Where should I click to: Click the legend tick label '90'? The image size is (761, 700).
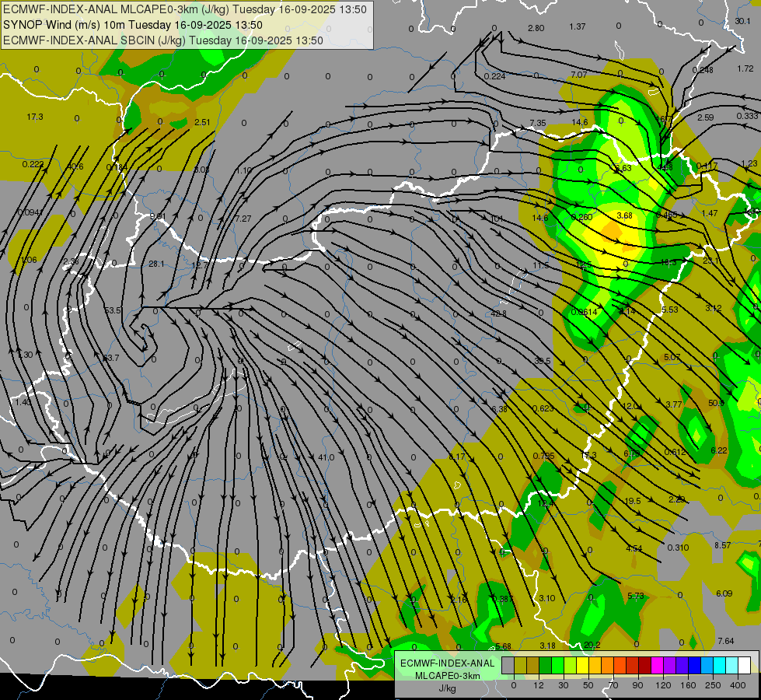click(637, 685)
